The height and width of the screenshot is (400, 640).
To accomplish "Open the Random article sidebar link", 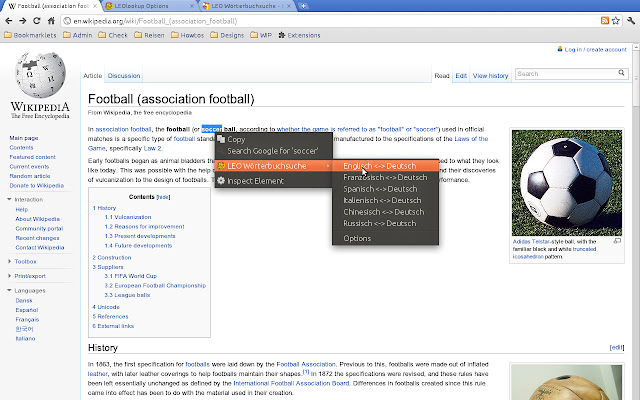I will click(x=30, y=176).
